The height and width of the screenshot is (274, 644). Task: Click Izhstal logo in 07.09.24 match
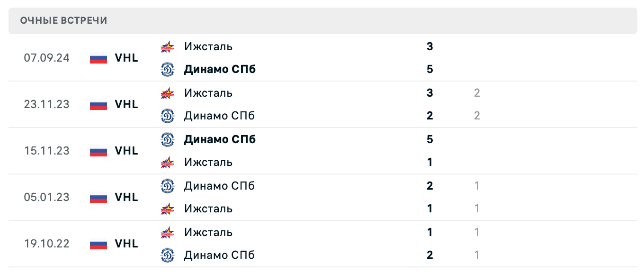tap(168, 46)
